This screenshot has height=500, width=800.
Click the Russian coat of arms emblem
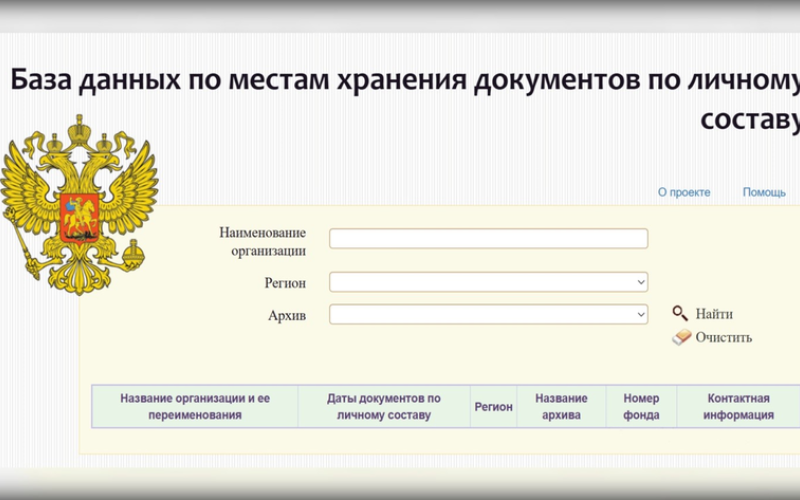(79, 205)
